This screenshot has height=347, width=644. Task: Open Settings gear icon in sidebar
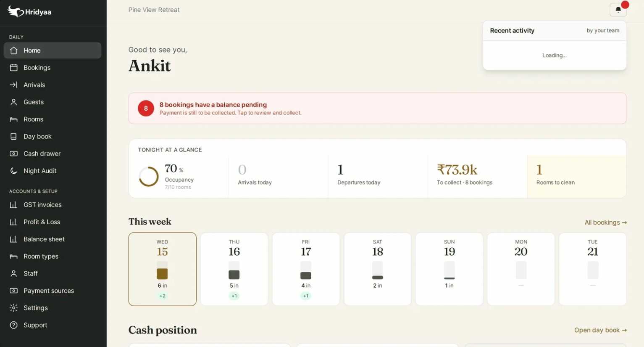click(13, 308)
